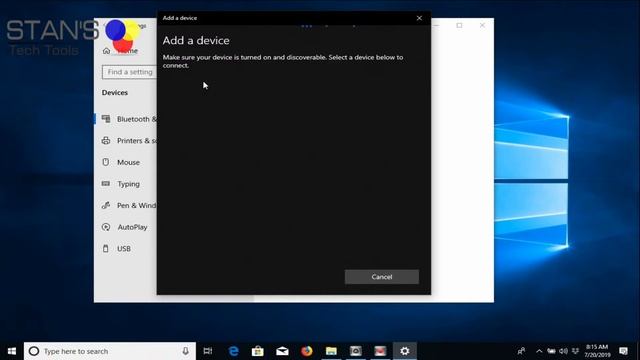Viewport: 640px width, 360px height.
Task: Click the Find a setting search box
Action: click(x=129, y=72)
